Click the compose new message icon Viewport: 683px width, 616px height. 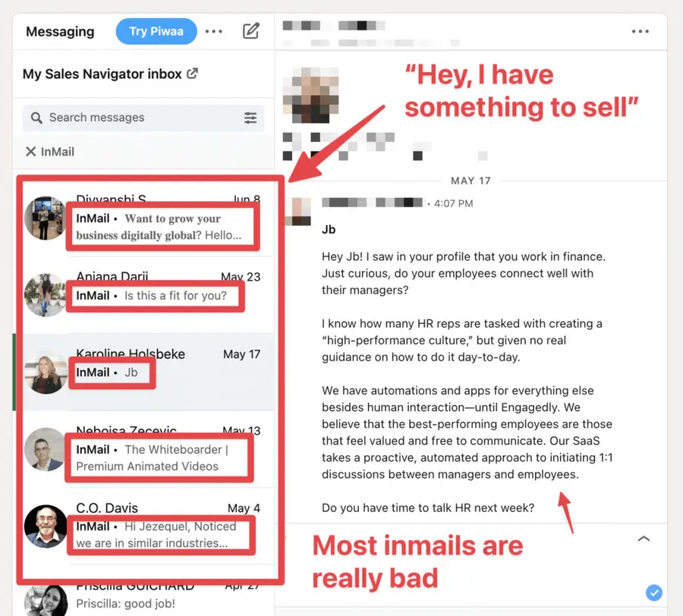(251, 31)
